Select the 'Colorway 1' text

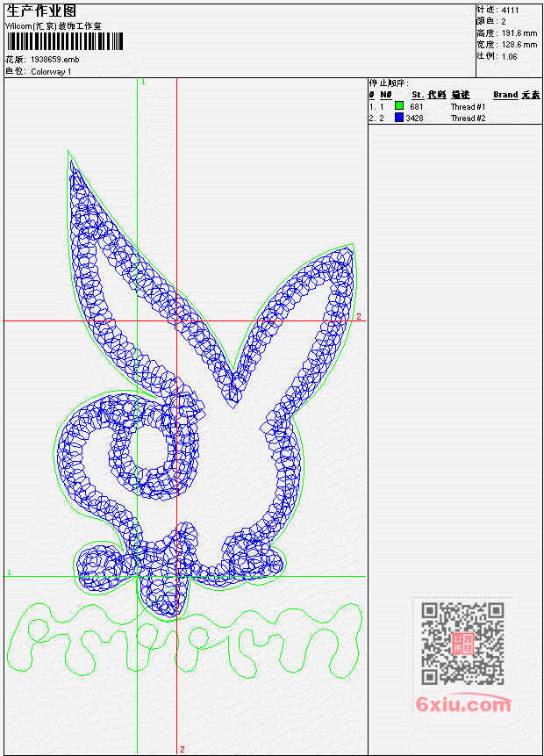pyautogui.click(x=51, y=72)
